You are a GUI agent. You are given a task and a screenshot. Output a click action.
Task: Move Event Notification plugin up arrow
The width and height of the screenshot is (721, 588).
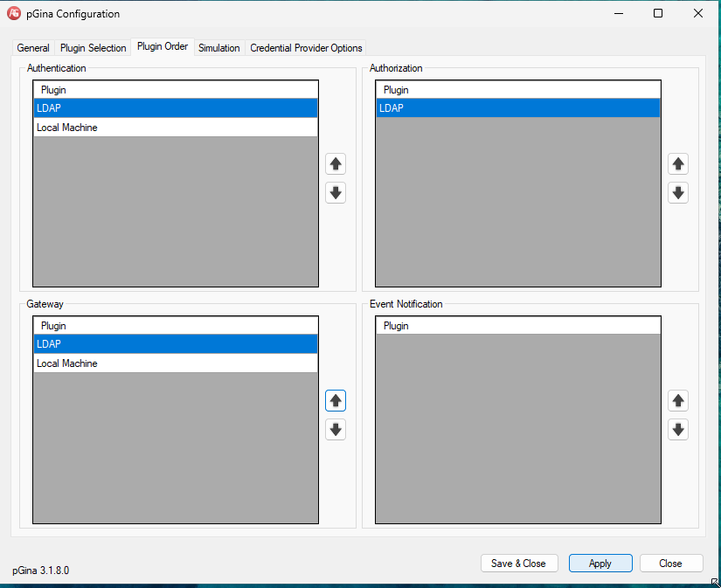[x=678, y=400]
